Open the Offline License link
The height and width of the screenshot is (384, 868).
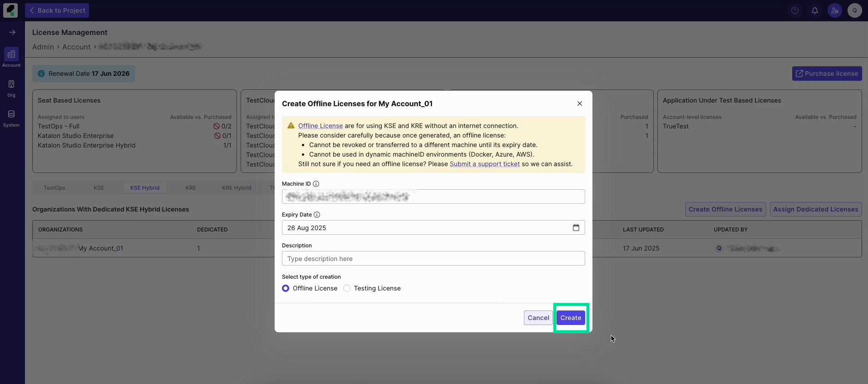pos(321,126)
